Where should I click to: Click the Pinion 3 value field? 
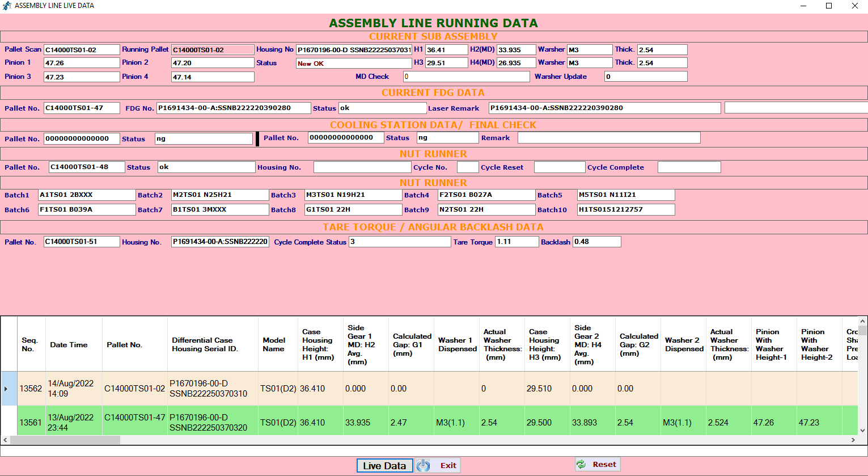pos(82,77)
